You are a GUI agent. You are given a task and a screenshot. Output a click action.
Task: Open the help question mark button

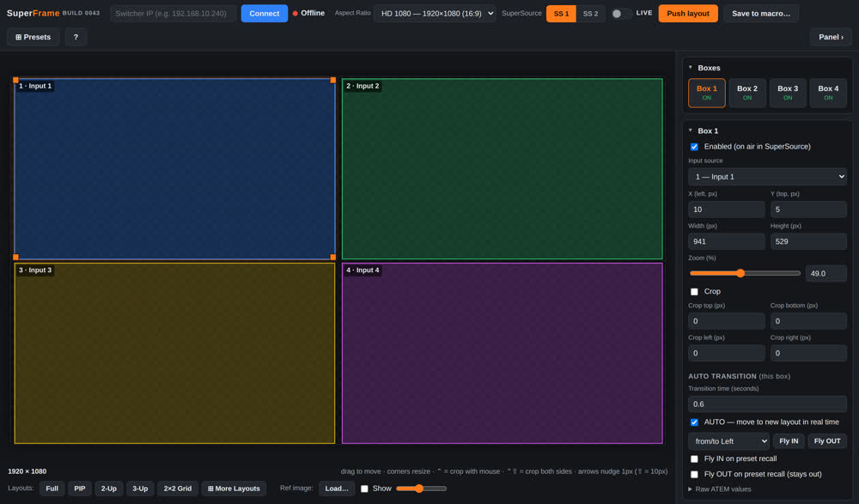tap(76, 37)
